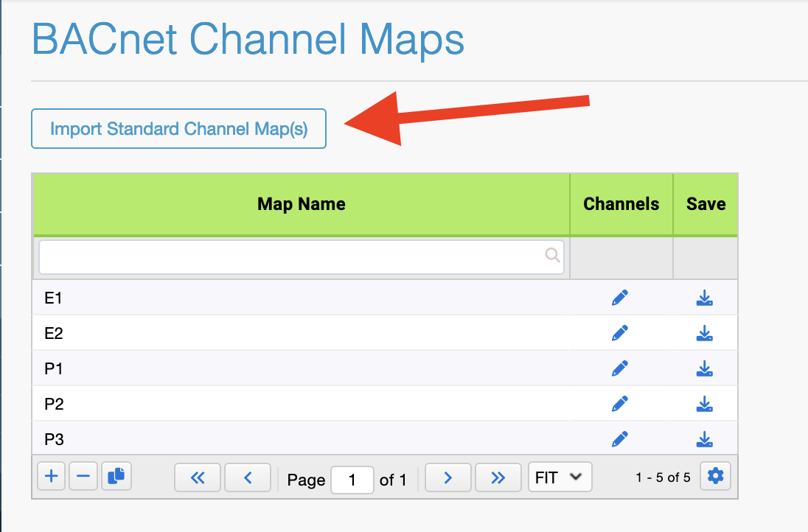Focus the Map Name search filter field
The width and height of the screenshot is (808, 532).
coord(292,256)
